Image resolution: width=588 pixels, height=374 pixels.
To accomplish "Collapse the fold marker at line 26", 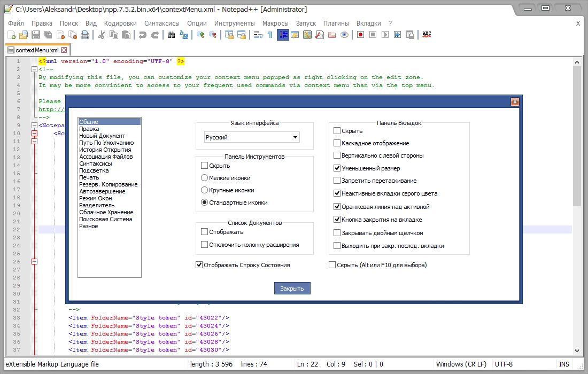I will [35, 262].
